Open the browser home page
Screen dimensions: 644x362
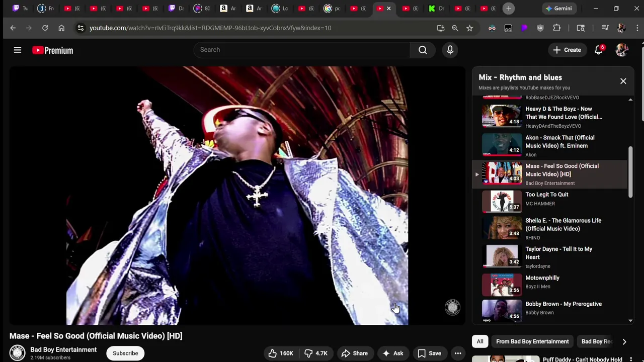coord(61,28)
